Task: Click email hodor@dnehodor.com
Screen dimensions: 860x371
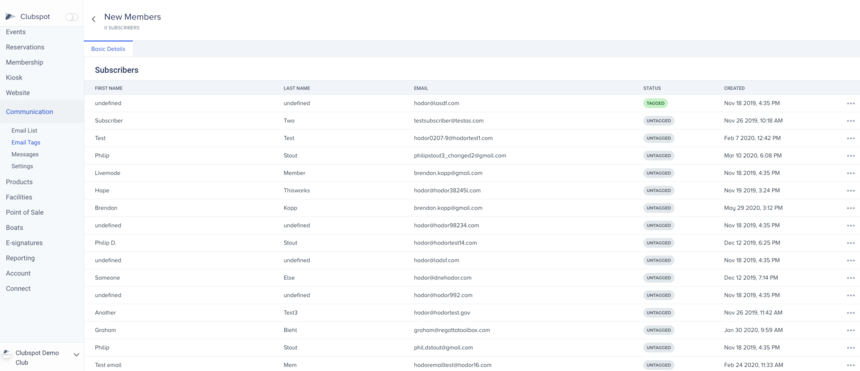Action: (443, 278)
